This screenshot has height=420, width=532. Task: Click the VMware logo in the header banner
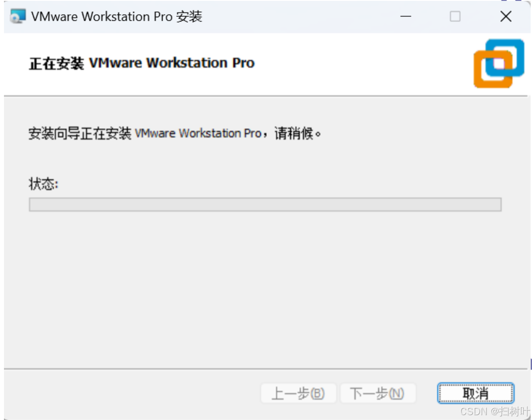(499, 63)
